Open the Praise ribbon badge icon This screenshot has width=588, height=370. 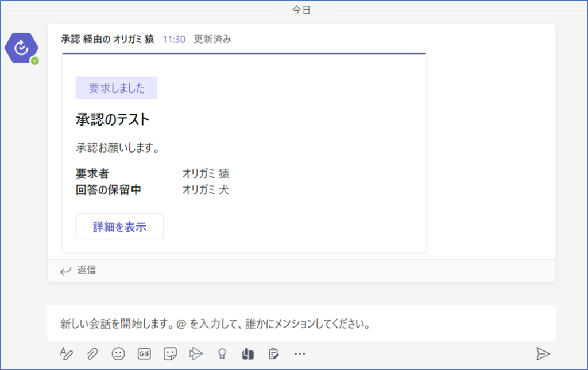(222, 354)
